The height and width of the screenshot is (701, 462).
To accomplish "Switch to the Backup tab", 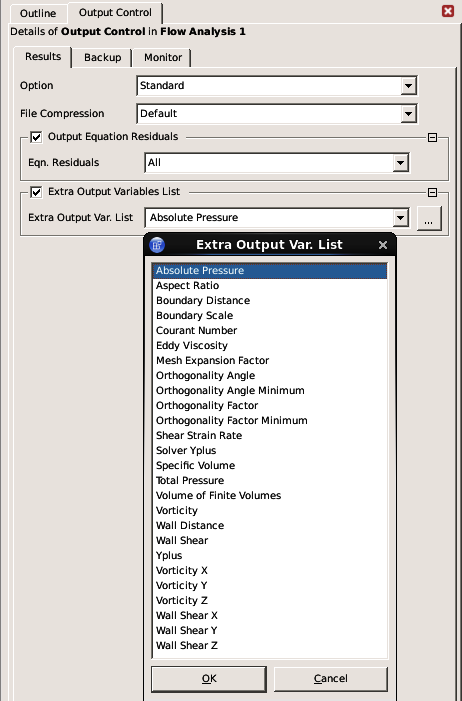I will pos(102,58).
